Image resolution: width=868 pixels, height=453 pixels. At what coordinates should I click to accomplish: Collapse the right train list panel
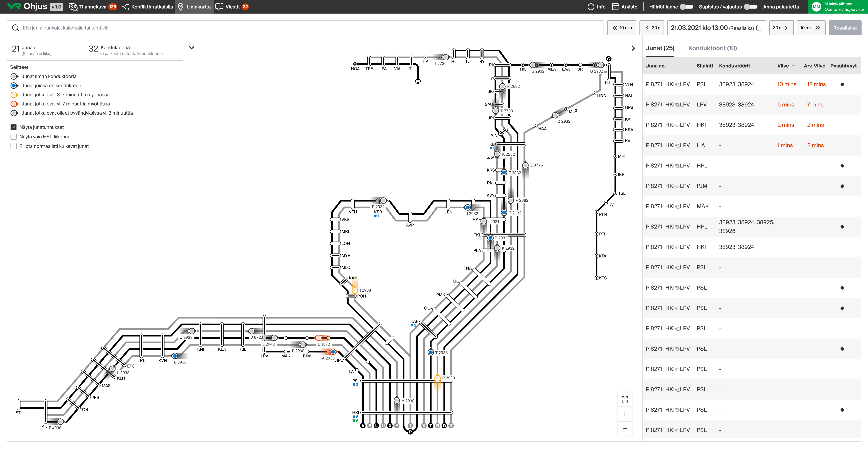click(x=633, y=48)
